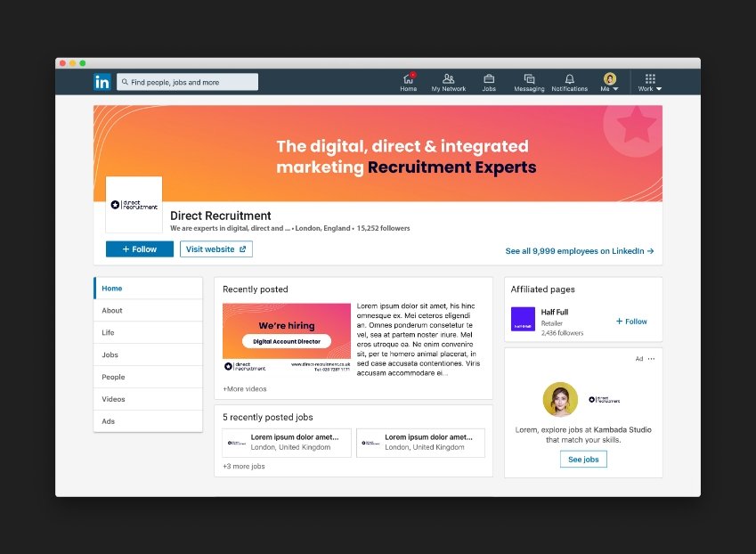Screen dimensions: 756x554
Task: Open the Notifications bell
Action: tap(569, 82)
